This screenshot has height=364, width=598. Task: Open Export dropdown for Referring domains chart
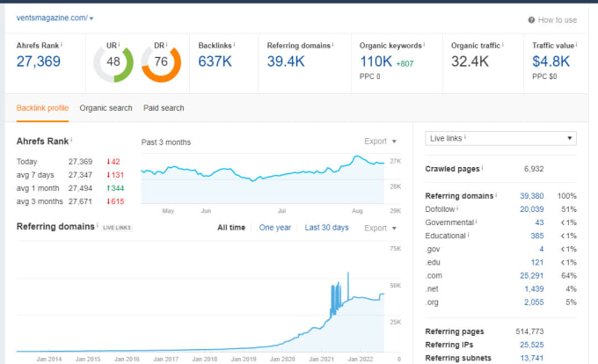[x=380, y=228]
